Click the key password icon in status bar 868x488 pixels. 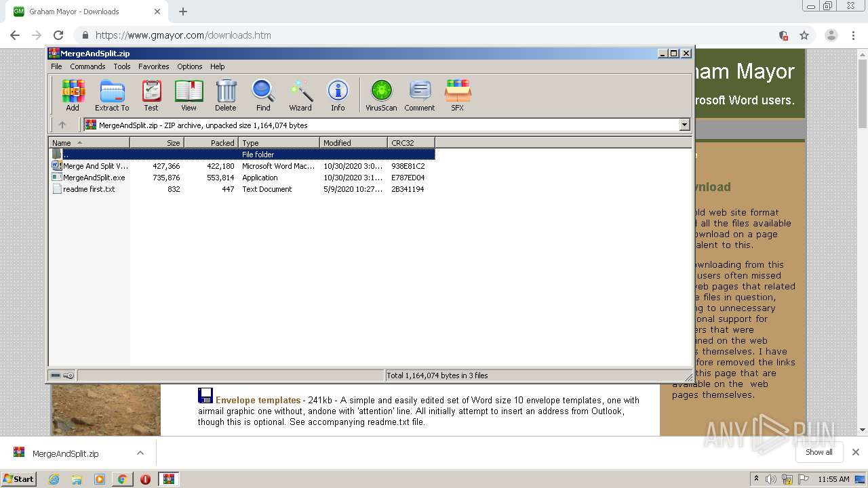(x=68, y=375)
